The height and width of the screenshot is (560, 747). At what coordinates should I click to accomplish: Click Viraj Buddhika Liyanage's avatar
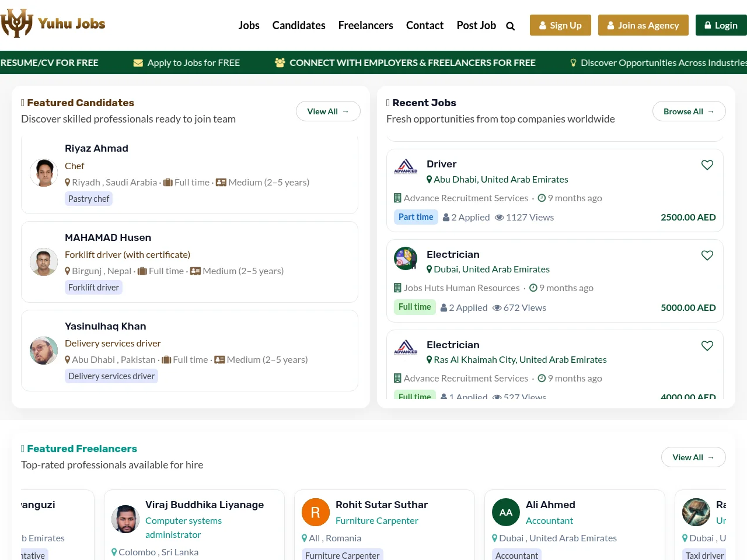[x=125, y=519]
